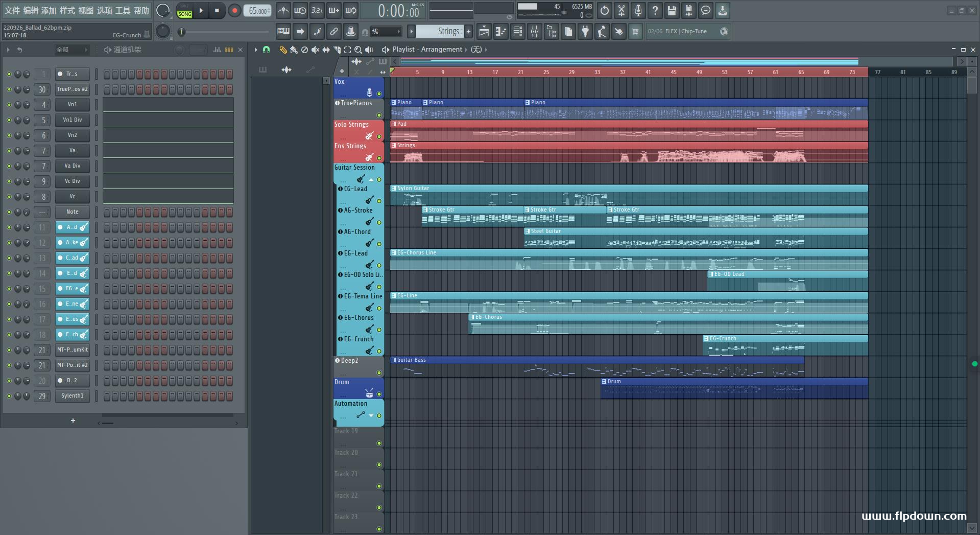Toggle mute light for Sylenth1 channel
980x535 pixels.
click(x=9, y=396)
